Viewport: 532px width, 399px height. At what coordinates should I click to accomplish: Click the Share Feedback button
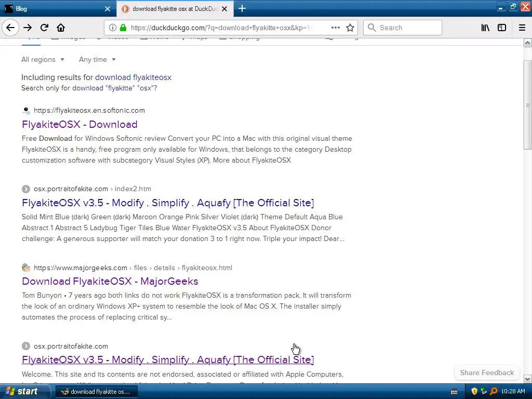(487, 373)
